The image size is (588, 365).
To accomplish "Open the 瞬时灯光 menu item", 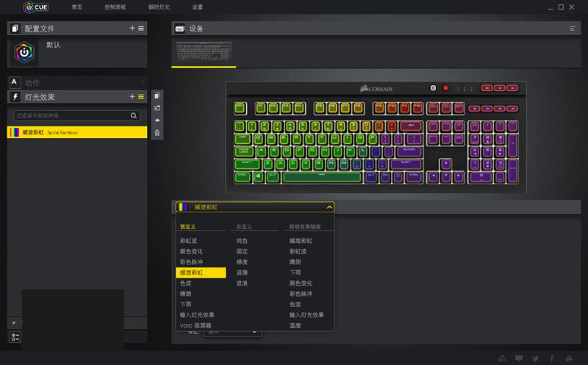I will pyautogui.click(x=159, y=7).
